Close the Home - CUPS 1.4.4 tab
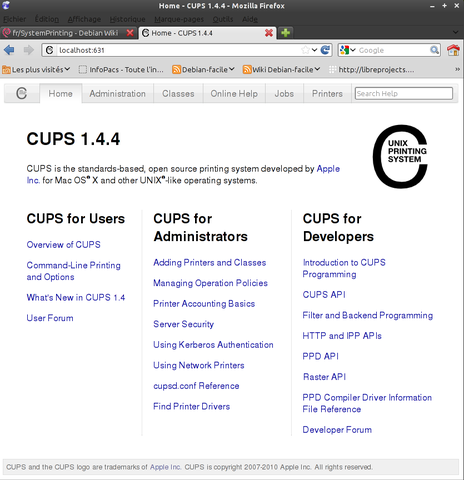 pos(269,33)
